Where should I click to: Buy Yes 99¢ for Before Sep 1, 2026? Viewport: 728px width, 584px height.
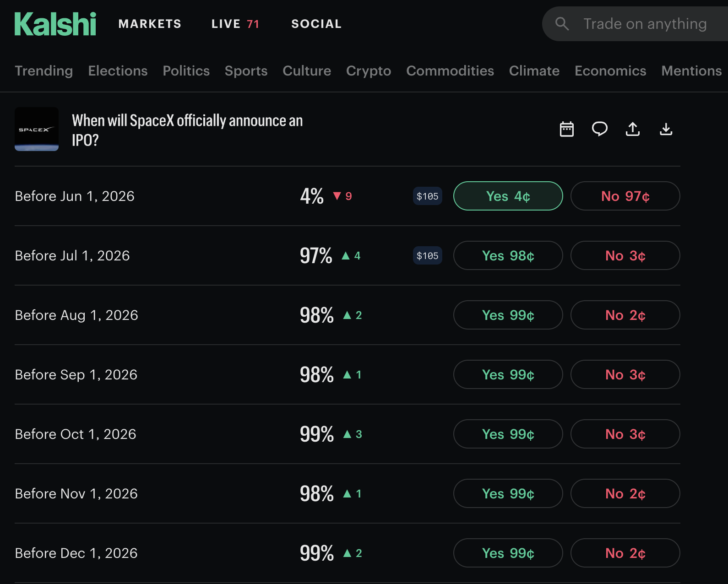pyautogui.click(x=508, y=374)
